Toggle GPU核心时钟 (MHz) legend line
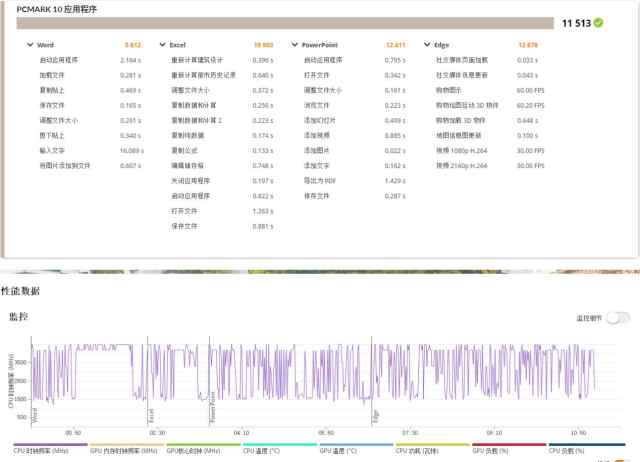 pos(203,448)
